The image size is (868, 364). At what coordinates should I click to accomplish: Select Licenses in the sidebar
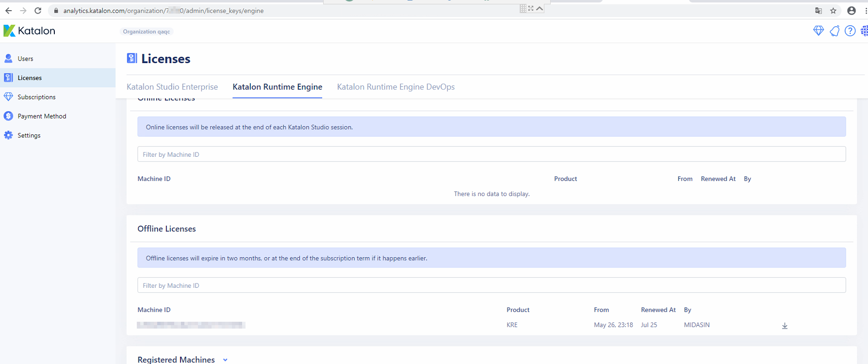(x=58, y=78)
